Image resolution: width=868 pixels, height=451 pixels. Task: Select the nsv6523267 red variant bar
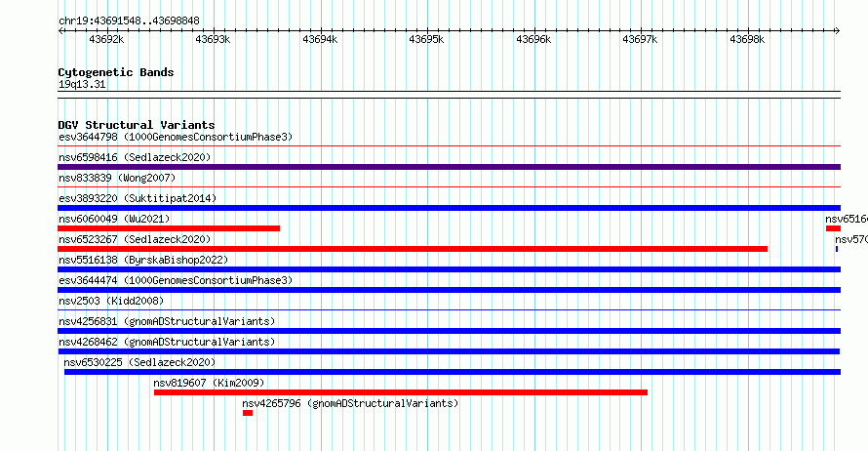pyautogui.click(x=413, y=249)
